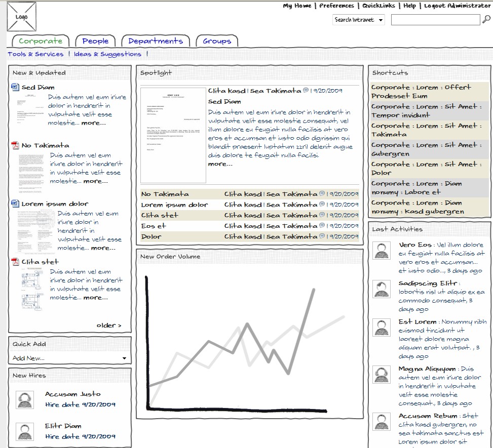Switch to the People tab
Screen dimensions: 493x448
(x=95, y=41)
